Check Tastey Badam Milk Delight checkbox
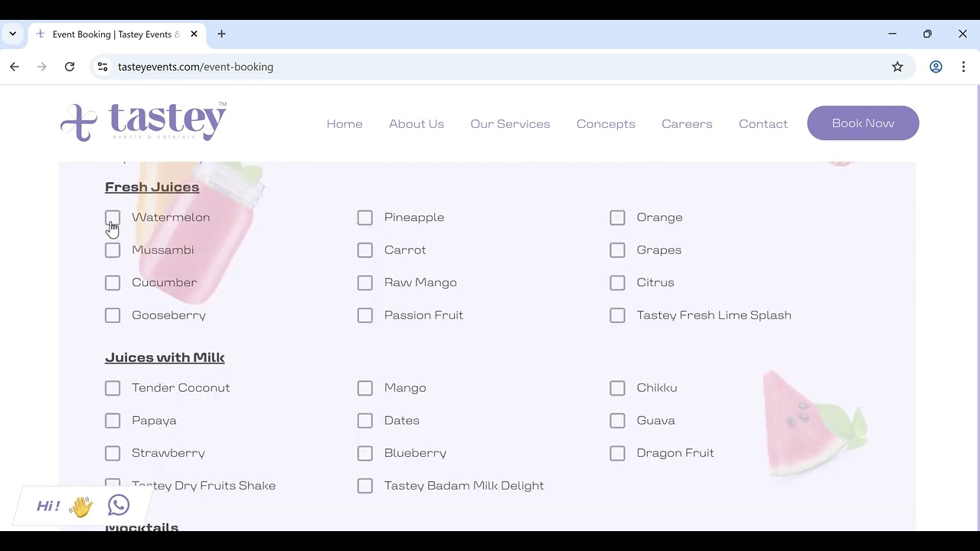 coord(365,486)
